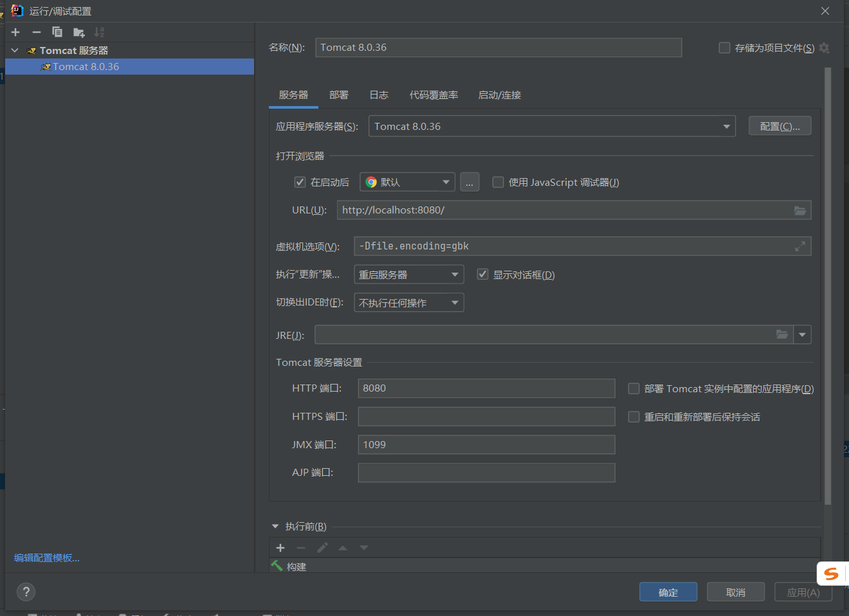Open the on update action dropdown

pos(409,275)
